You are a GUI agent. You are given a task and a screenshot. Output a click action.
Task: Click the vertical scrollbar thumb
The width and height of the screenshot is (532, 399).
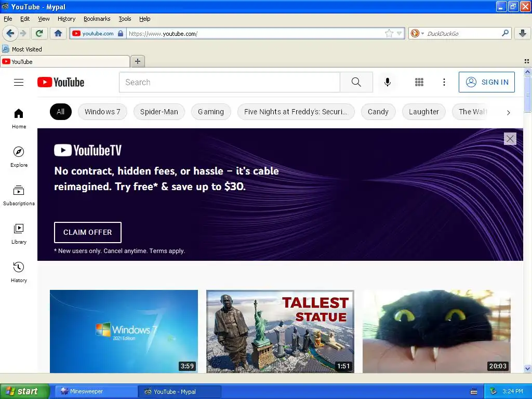[x=527, y=94]
